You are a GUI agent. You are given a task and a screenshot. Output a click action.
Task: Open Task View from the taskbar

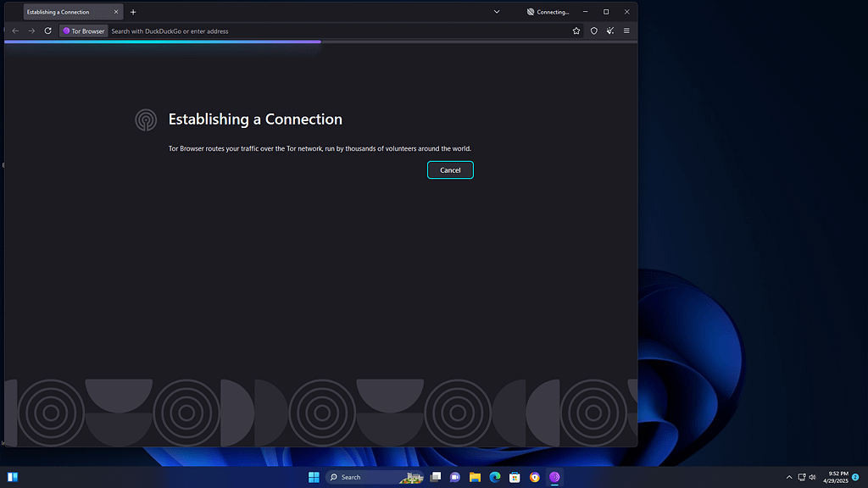436,477
